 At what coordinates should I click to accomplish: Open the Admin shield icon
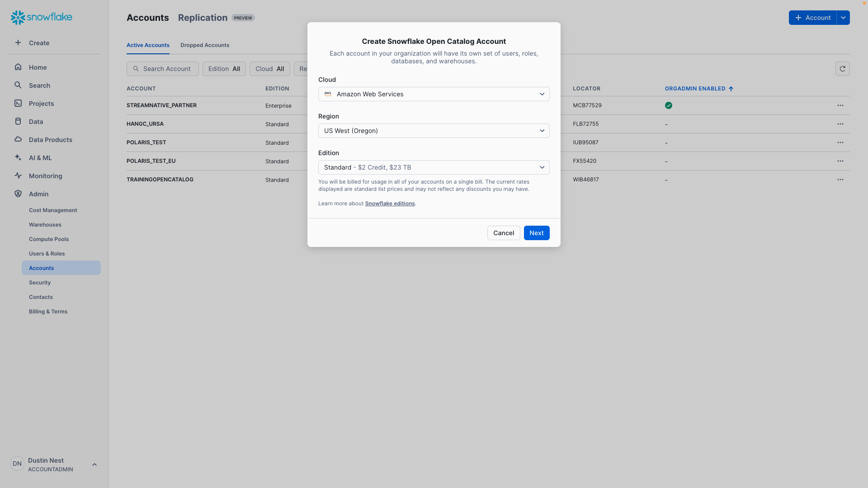(18, 194)
